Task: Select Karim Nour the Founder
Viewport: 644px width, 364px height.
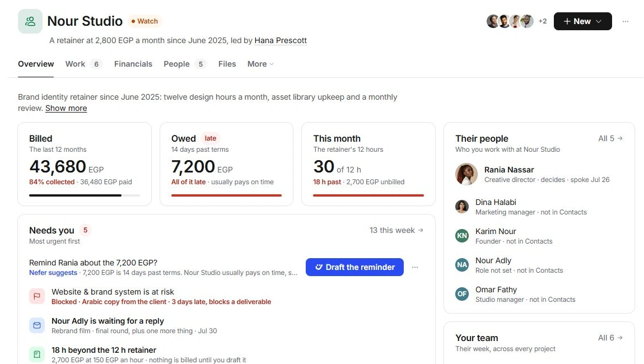Action: click(539, 236)
